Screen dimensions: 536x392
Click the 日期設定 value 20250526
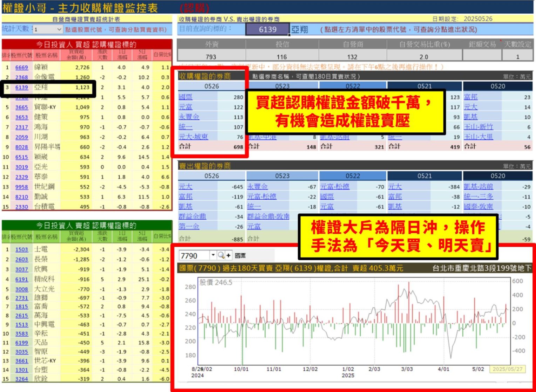pyautogui.click(x=478, y=19)
